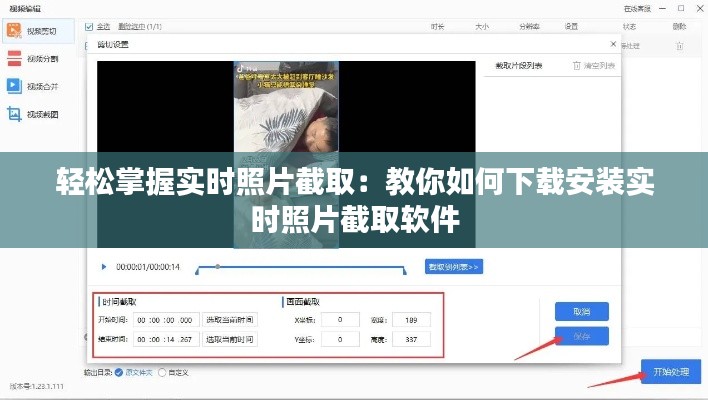Click the Y坐标 input field
Image resolution: width=708 pixels, height=400 pixels.
340,339
